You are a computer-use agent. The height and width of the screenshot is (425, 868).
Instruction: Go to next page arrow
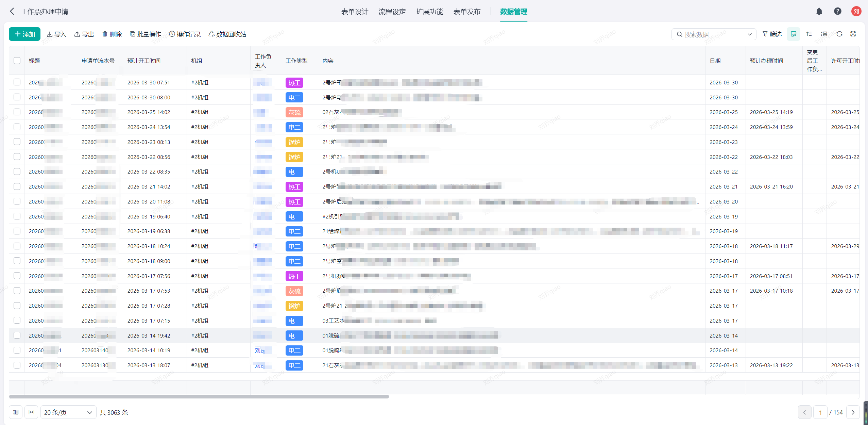click(853, 412)
